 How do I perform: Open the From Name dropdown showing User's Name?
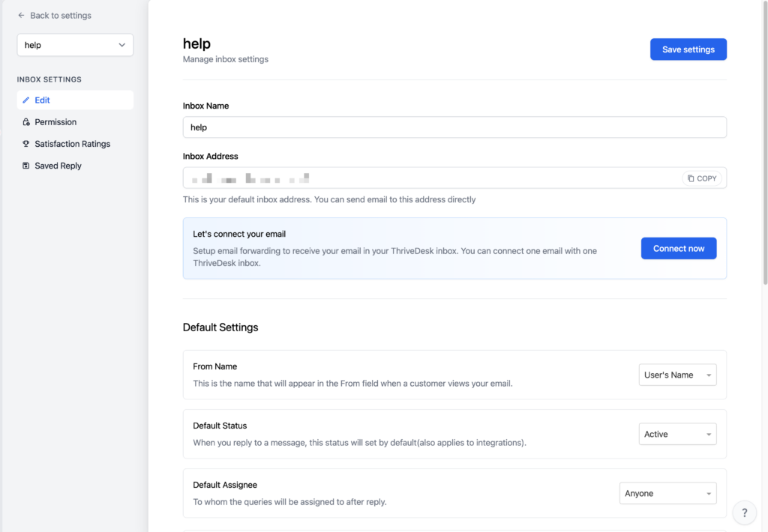(677, 374)
